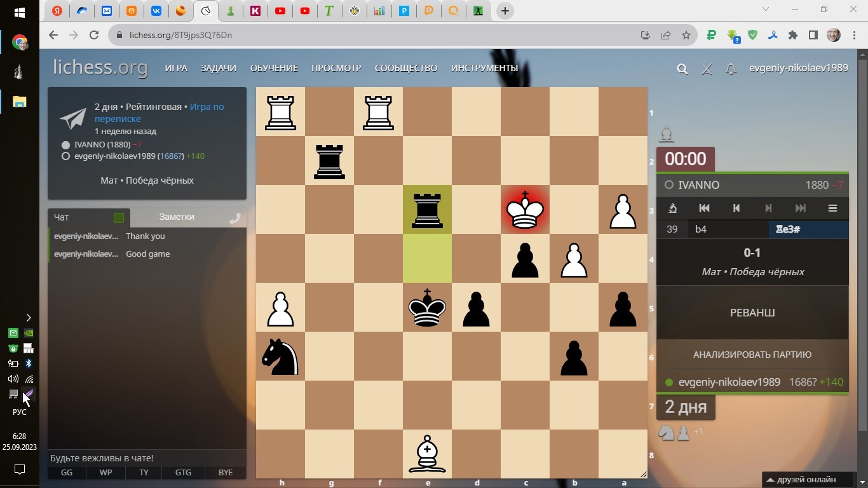Screen dimensions: 868x488
Task: Click the lichess search magnifier icon
Action: pyautogui.click(x=682, y=69)
